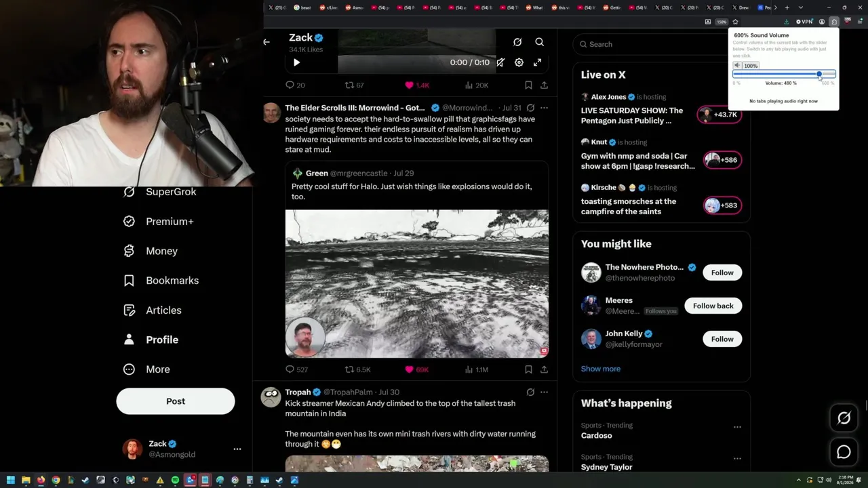Share the Morrowind post
The image size is (868, 488).
(544, 369)
